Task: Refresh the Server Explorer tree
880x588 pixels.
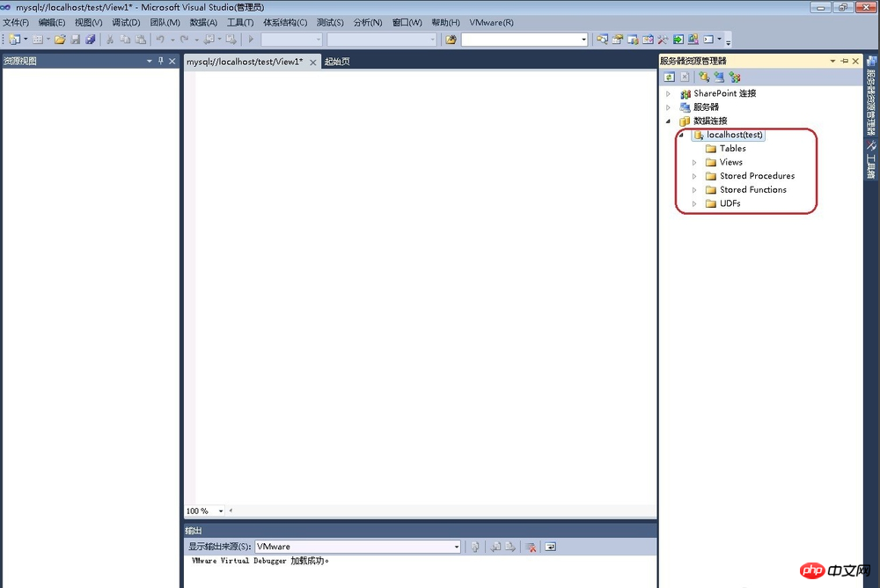Action: tap(669, 77)
